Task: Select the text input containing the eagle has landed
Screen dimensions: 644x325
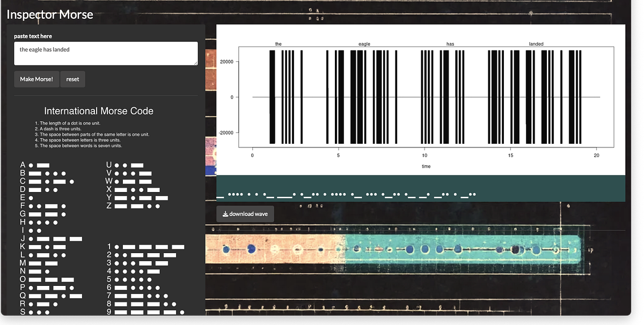Action: click(x=105, y=53)
